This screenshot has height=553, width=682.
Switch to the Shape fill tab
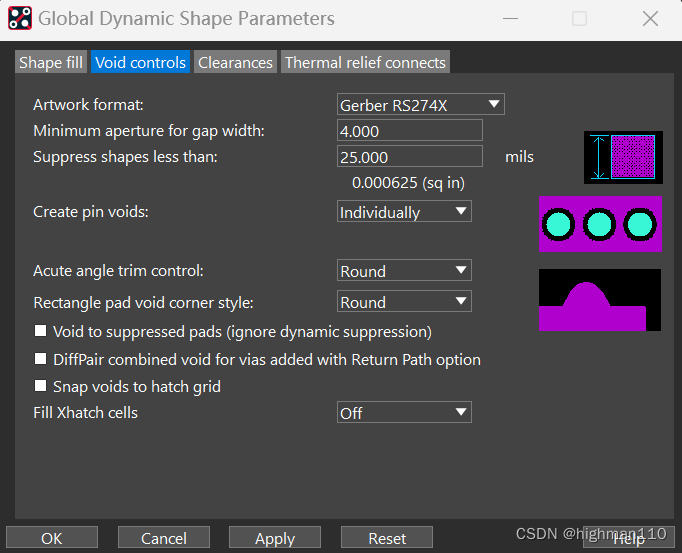(x=51, y=62)
